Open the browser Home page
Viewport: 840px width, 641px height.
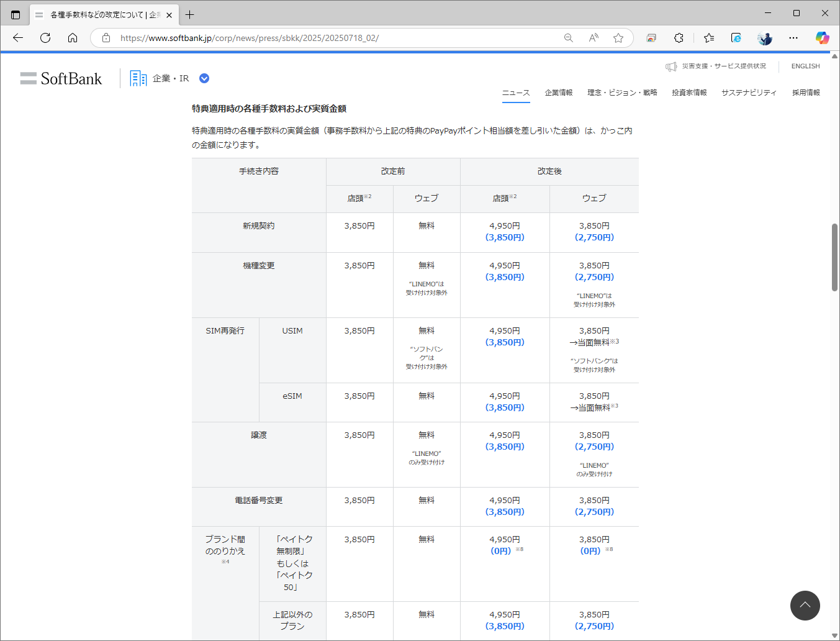(73, 38)
